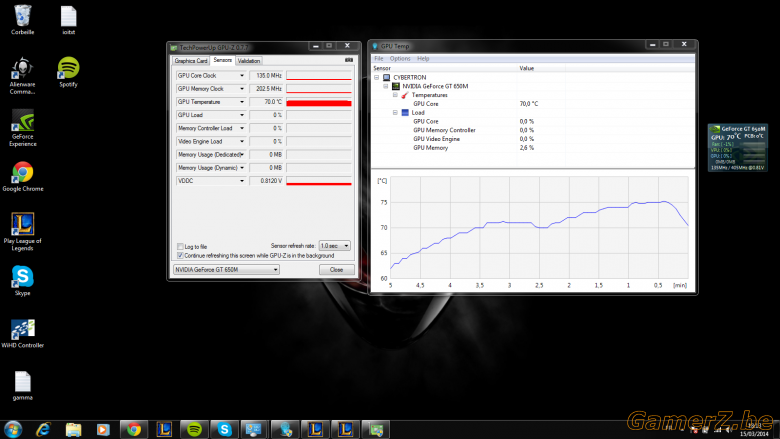Switch to the Graphics Card tab
This screenshot has height=439, width=780.
click(191, 61)
